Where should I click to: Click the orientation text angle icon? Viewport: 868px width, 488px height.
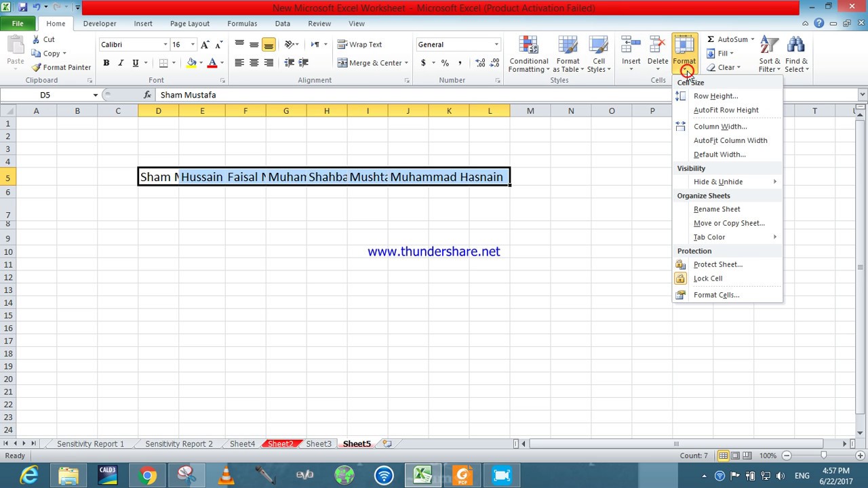[289, 45]
